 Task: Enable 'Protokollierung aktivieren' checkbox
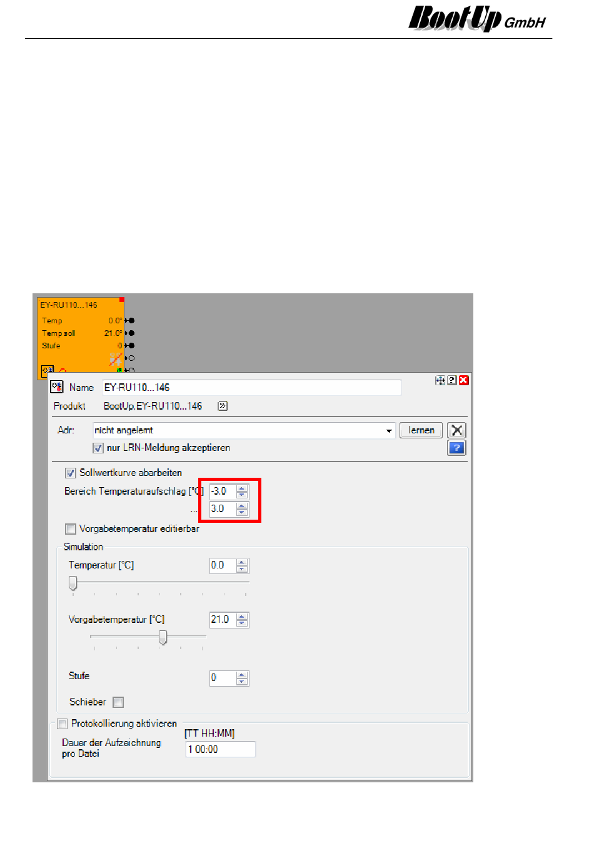62,724
